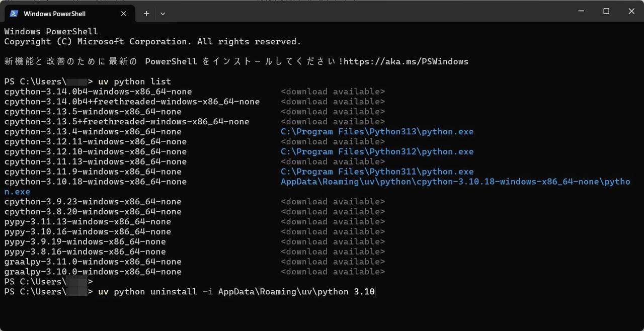Click "<download available>" beside cpython-3.12.11

(333, 142)
